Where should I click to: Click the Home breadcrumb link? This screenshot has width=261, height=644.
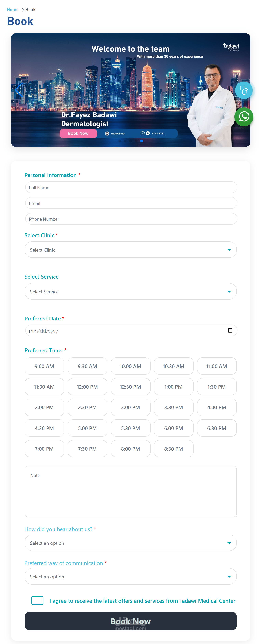pos(13,9)
